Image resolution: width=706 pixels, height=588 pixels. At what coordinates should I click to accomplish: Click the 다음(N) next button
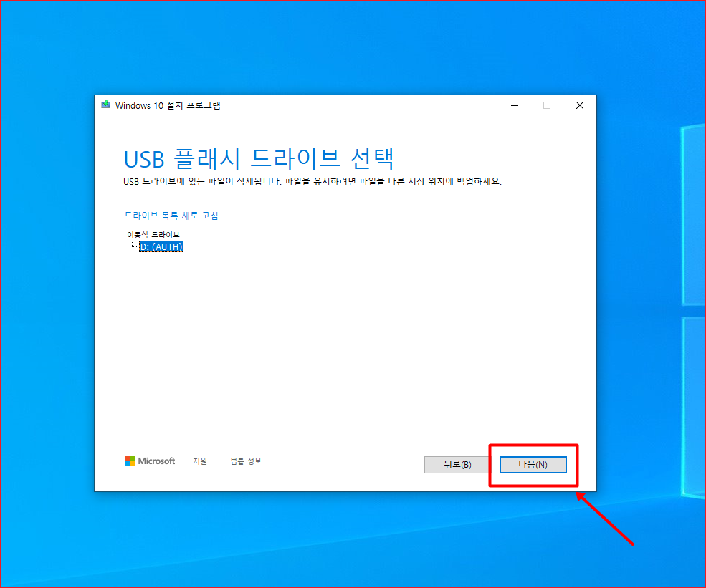click(533, 465)
